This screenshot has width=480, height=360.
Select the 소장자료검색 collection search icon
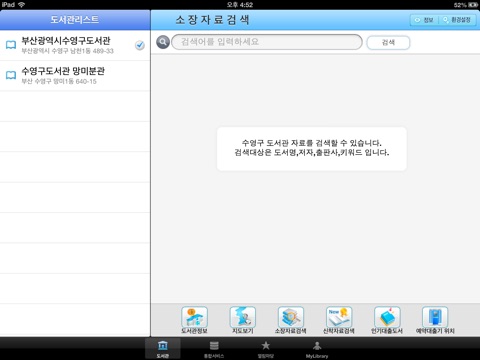[291, 318]
